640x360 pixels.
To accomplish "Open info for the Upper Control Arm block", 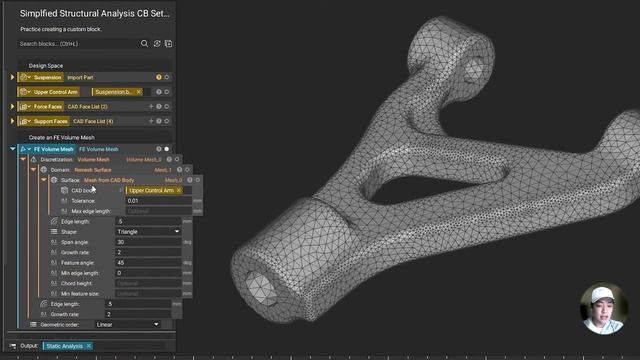I will pos(159,92).
